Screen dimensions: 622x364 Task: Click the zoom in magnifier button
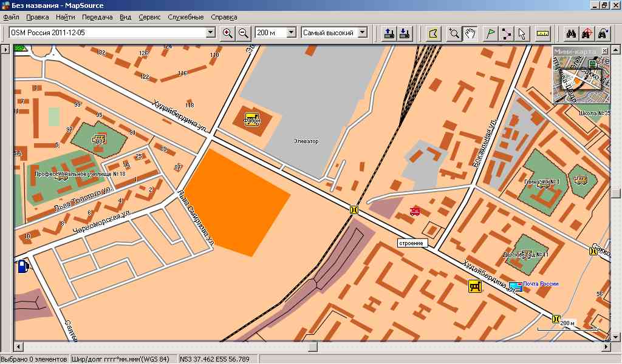[x=228, y=33]
